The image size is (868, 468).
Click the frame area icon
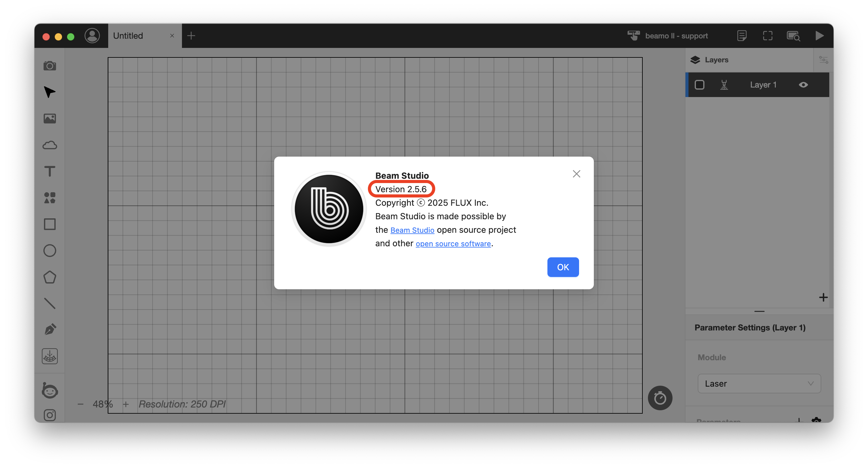(767, 36)
